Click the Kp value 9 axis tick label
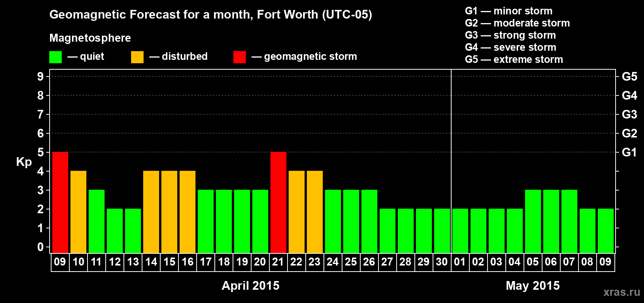Screen dimensions: 644x303 41,77
